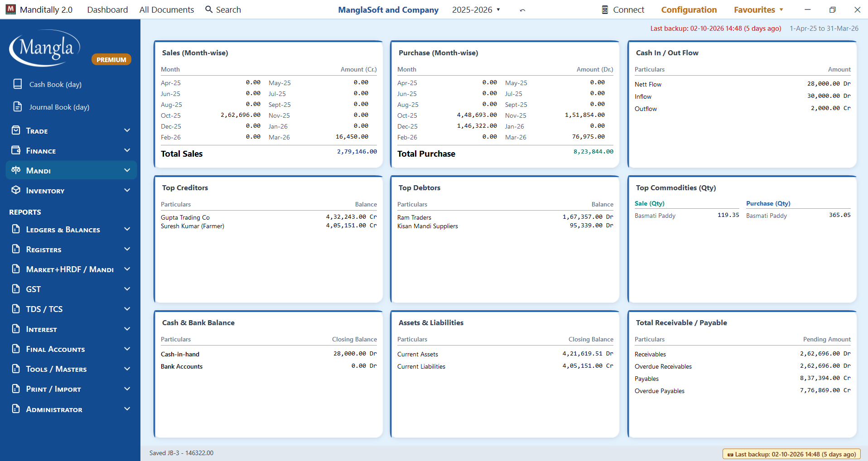868x461 pixels.
Task: Click the Final Accounts report icon
Action: [x=16, y=349]
